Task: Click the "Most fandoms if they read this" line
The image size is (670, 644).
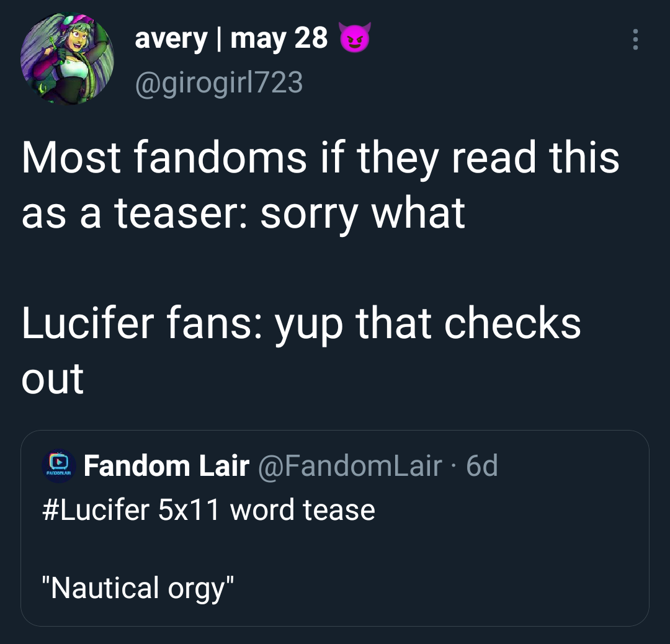Action: coord(320,158)
